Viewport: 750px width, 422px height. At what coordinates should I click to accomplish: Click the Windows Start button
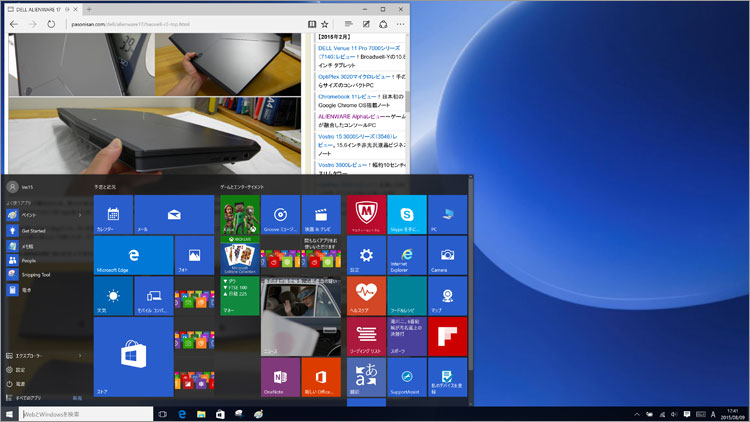coord(9,414)
